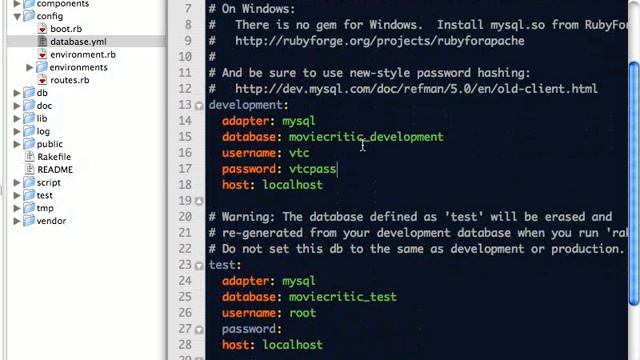Click 'mysql' adapter value on line 24
Image resolution: width=640 pixels, height=360 pixels.
[299, 281]
